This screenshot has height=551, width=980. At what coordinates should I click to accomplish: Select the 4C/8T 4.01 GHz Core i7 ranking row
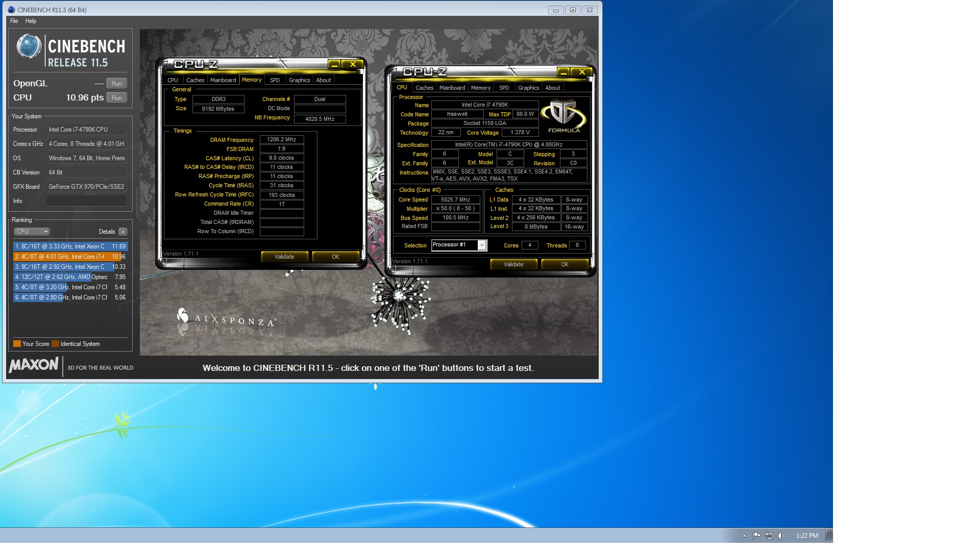[70, 257]
